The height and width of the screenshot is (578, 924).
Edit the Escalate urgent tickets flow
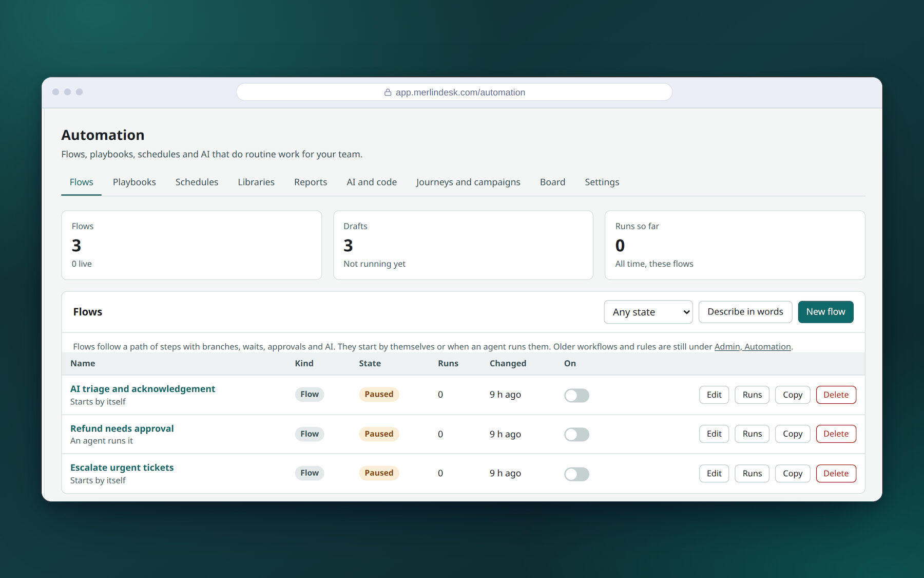coord(714,473)
